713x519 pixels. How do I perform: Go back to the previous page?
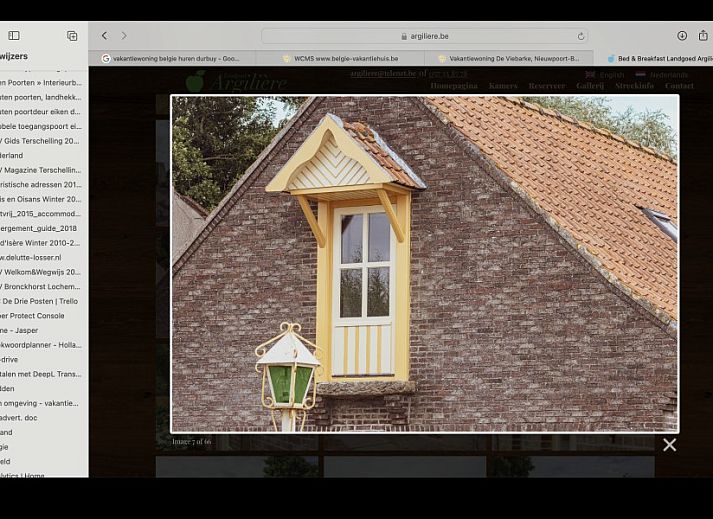click(x=105, y=36)
